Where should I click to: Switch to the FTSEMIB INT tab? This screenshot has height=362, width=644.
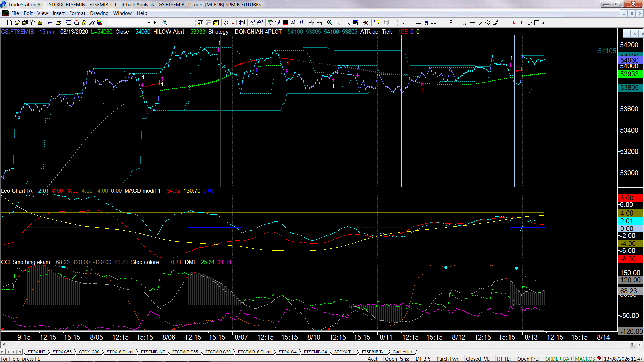click(153, 352)
